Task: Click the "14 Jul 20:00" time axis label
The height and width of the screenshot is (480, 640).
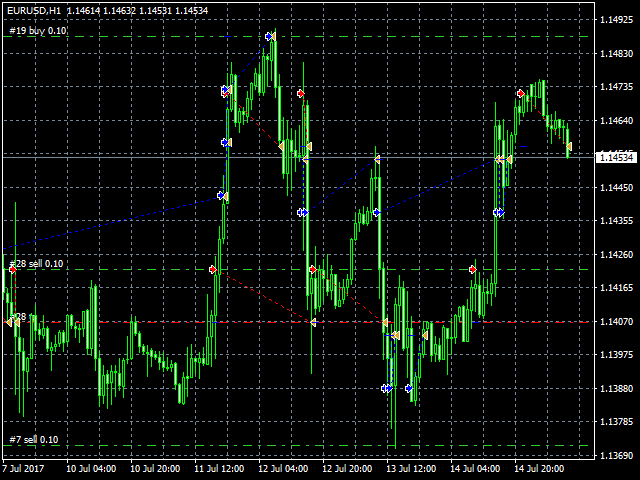Action: click(x=539, y=468)
